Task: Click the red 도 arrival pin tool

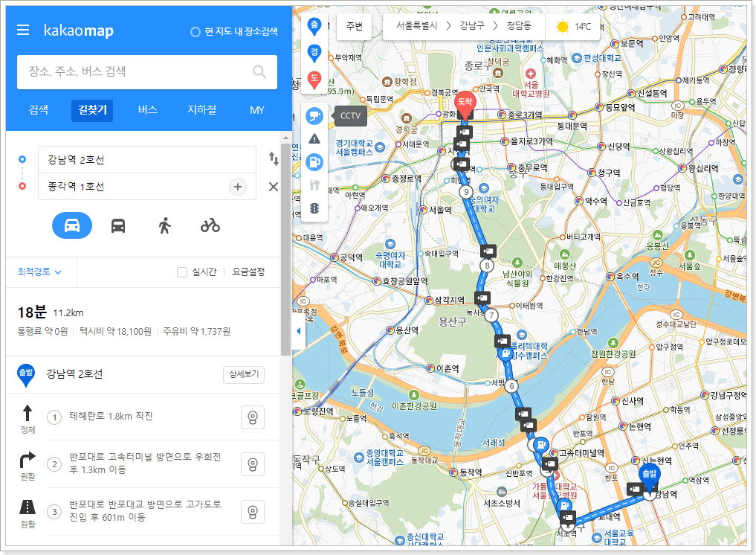Action: coord(314,80)
